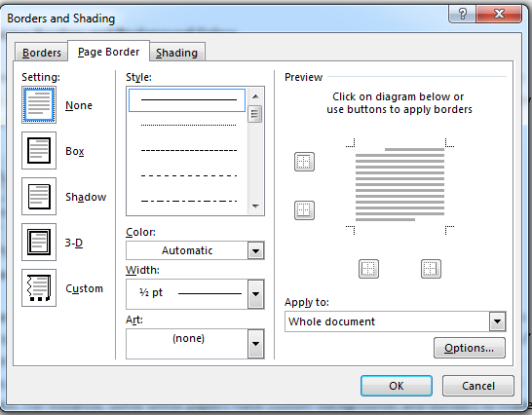This screenshot has width=532, height=415.
Task: Select the dotted line style in list
Action: (x=188, y=126)
